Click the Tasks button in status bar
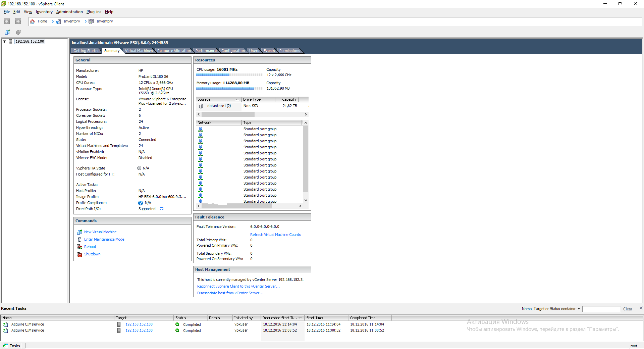Image resolution: width=644 pixels, height=349 pixels. pos(12,346)
